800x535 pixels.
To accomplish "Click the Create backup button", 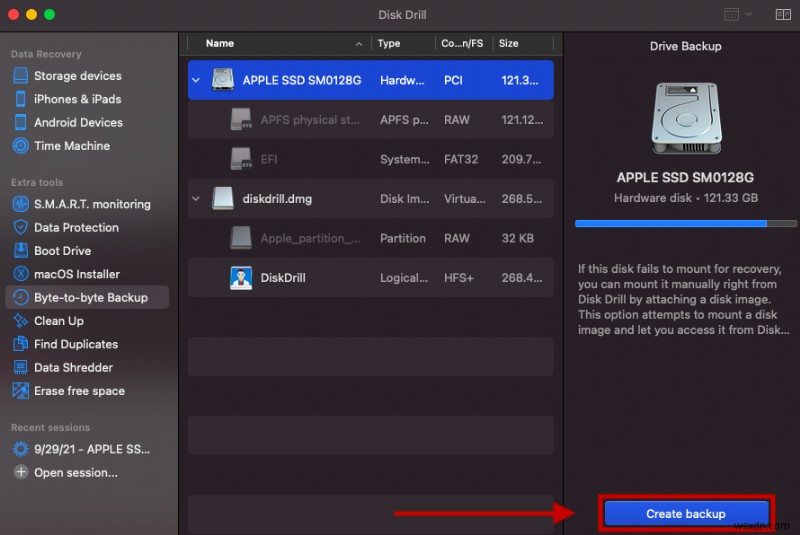I will tap(686, 513).
